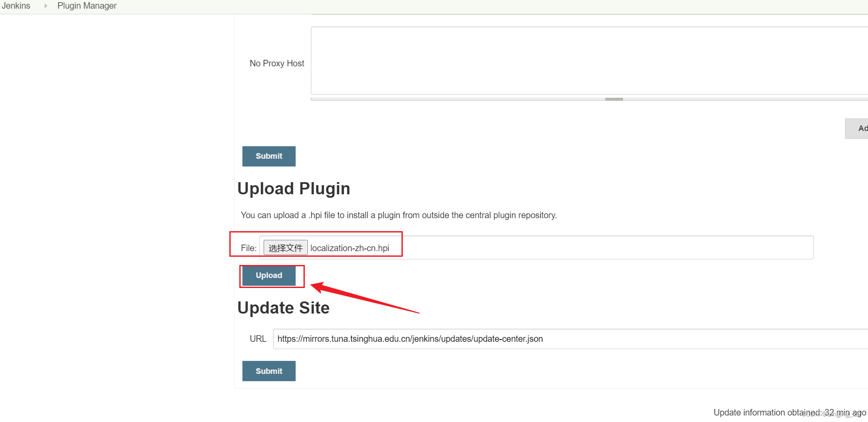868x422 pixels.
Task: Click the Advanced button at right edge
Action: (857, 128)
